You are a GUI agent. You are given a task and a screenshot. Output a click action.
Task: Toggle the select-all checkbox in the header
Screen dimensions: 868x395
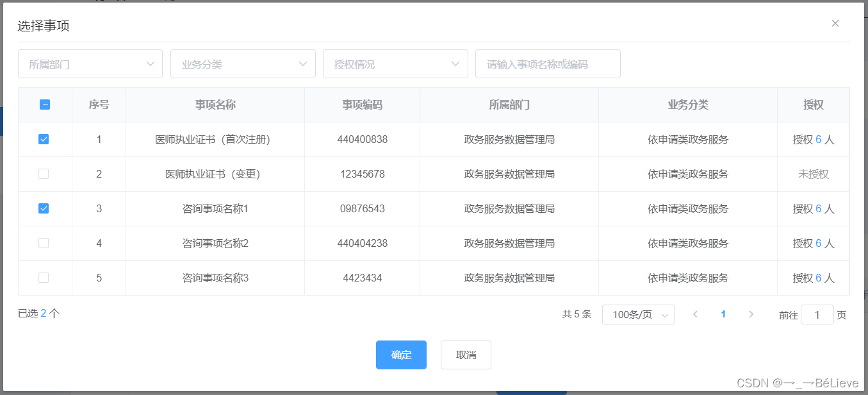(45, 105)
